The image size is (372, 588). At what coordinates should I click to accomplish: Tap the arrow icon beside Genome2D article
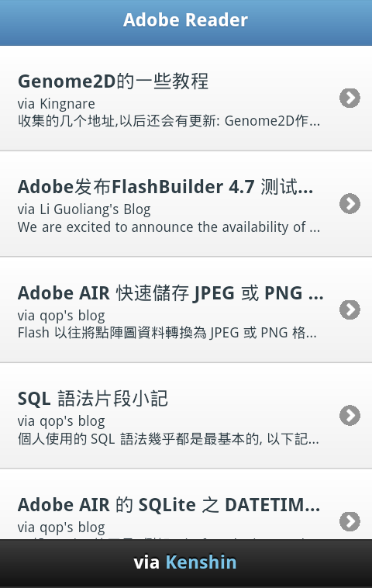coord(350,99)
